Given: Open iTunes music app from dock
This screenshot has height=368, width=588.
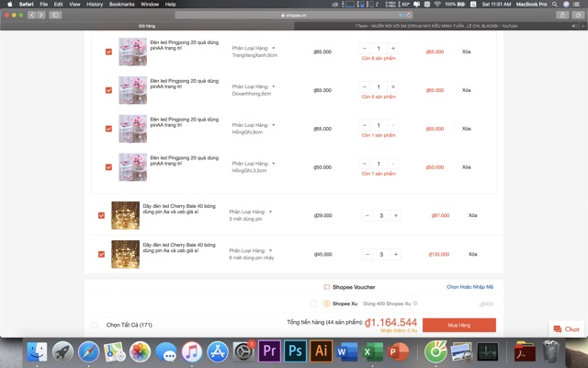Looking at the screenshot, I should [192, 351].
